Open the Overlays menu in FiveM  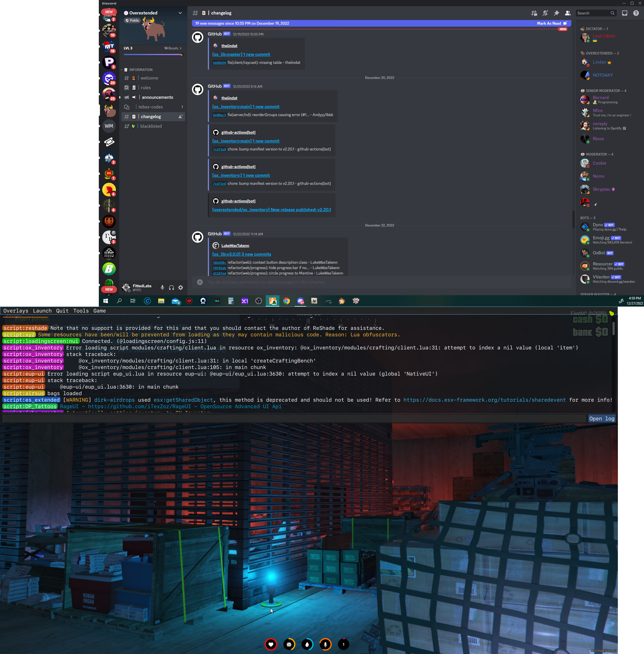(x=16, y=311)
